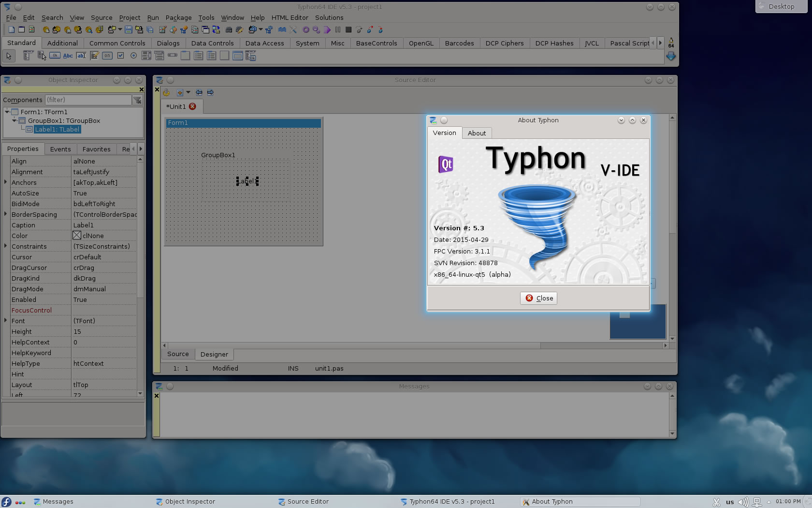Open the Run menu
This screenshot has width=812, height=508.
(x=153, y=17)
